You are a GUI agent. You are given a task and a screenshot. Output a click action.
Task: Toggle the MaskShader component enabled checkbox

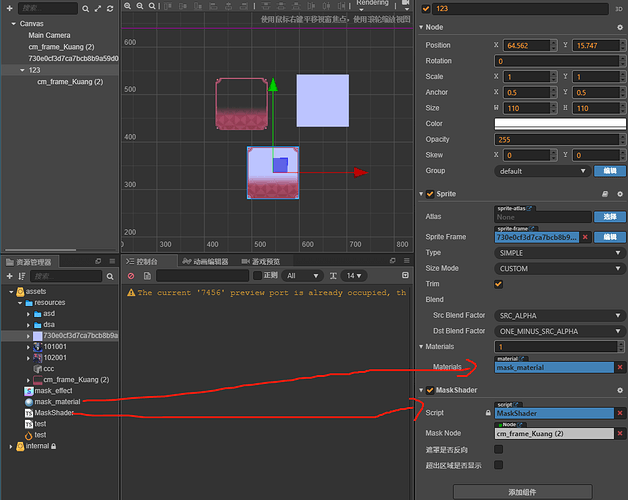pyautogui.click(x=430, y=390)
